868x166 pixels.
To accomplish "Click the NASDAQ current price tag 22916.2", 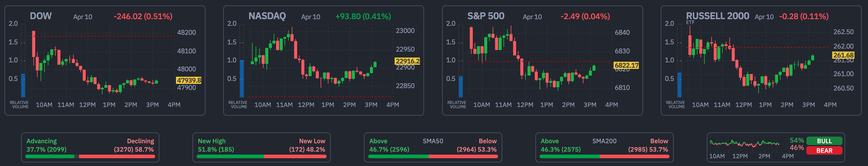I will [407, 61].
